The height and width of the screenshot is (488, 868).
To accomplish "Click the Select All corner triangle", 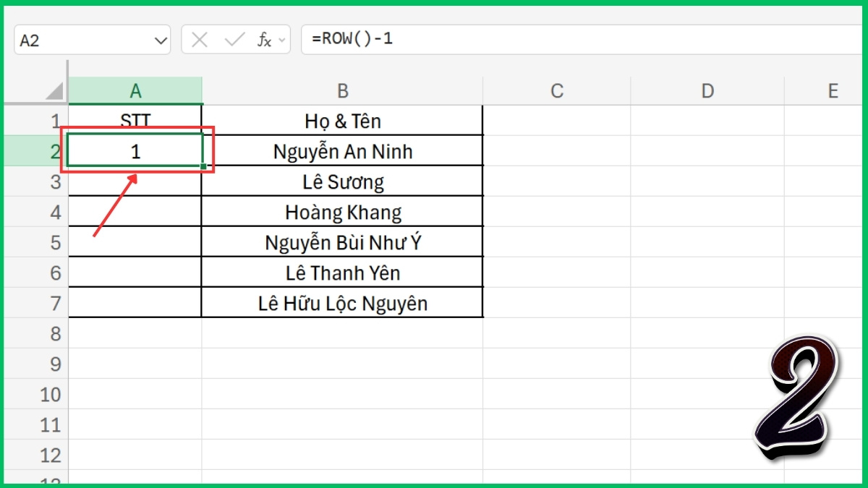I will (54, 91).
